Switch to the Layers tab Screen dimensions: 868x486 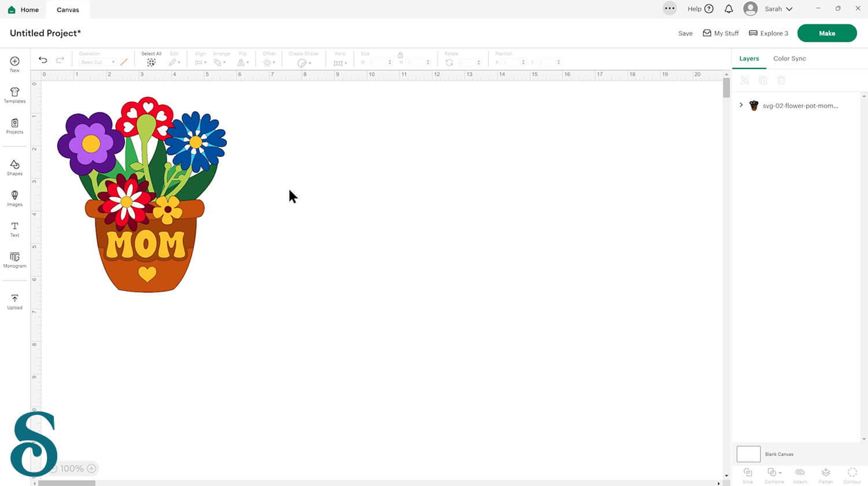tap(749, 58)
